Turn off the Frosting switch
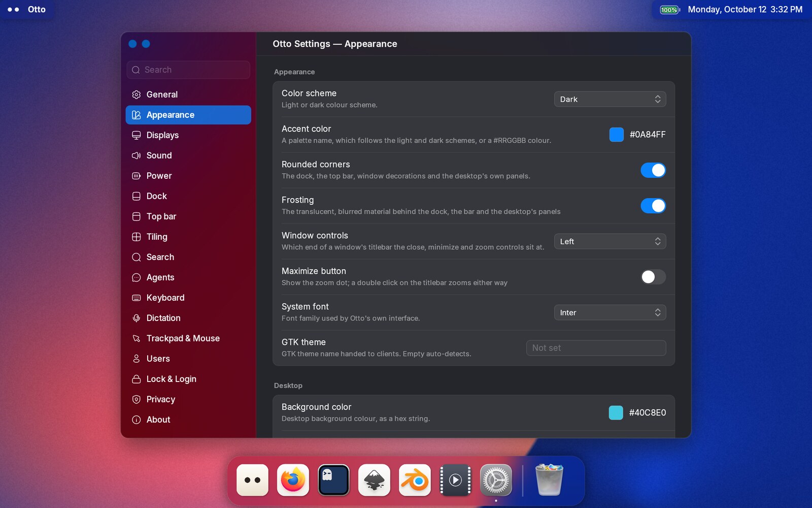This screenshot has width=812, height=508. pyautogui.click(x=653, y=206)
